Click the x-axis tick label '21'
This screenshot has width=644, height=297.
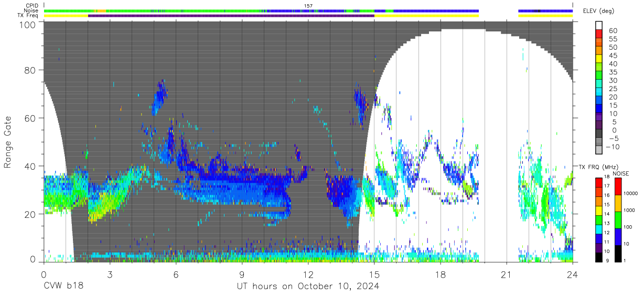507,275
